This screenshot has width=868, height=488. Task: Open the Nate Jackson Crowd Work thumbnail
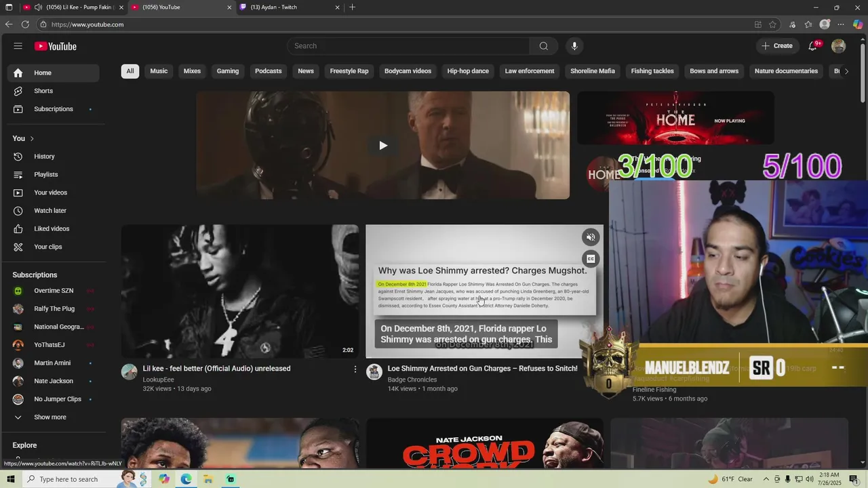(484, 443)
